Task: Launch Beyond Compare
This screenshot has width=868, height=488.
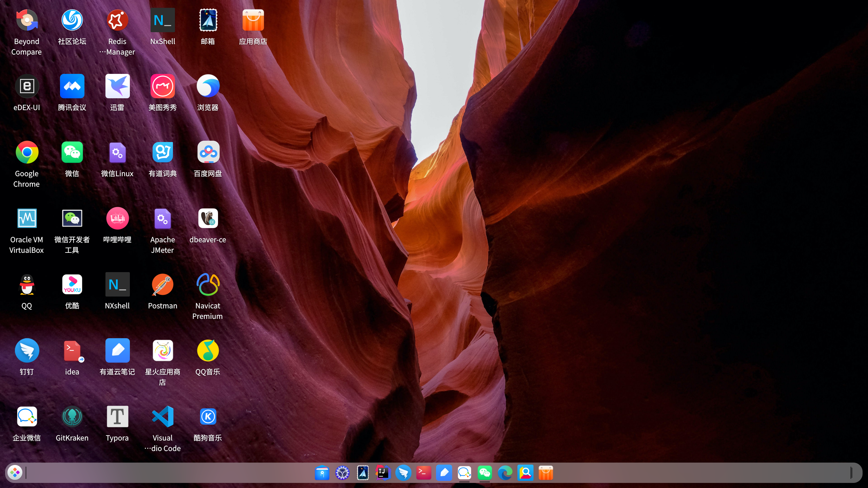Action: point(27,20)
